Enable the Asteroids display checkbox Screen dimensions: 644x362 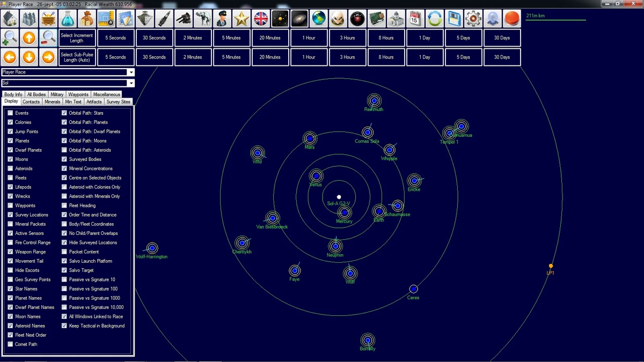[9, 168]
